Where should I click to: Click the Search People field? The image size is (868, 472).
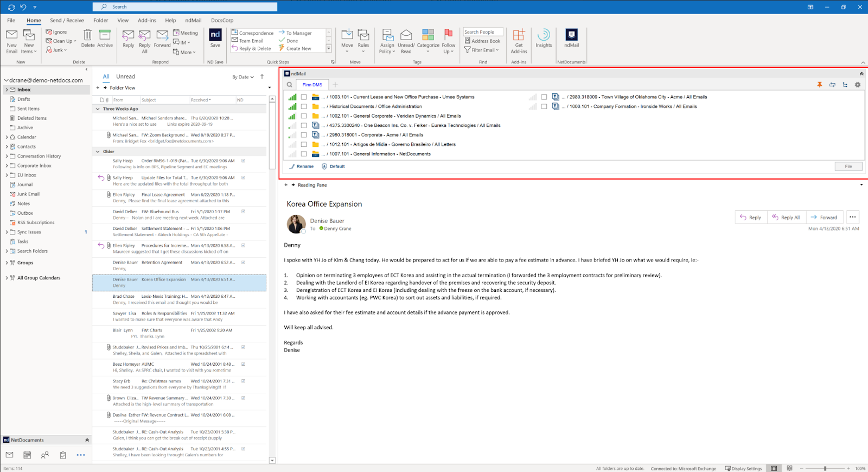point(483,32)
